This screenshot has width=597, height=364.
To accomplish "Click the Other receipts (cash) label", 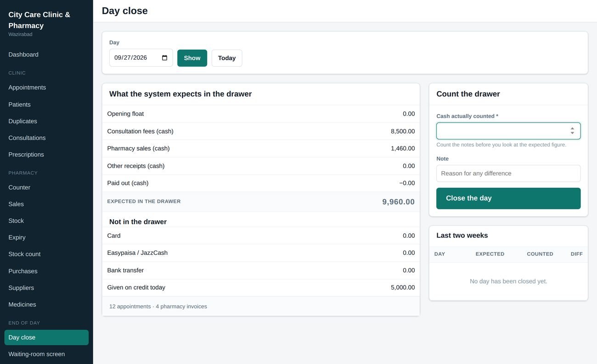I will pyautogui.click(x=136, y=166).
